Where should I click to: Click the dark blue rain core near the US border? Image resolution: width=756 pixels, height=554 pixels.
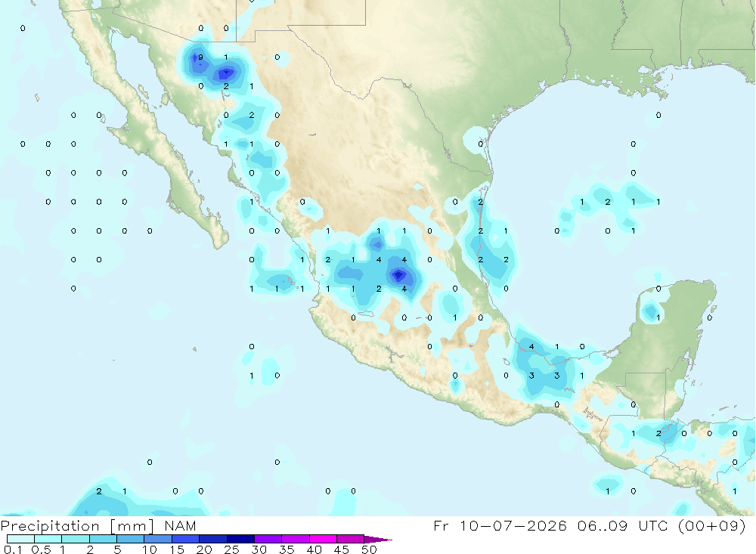tap(225, 74)
